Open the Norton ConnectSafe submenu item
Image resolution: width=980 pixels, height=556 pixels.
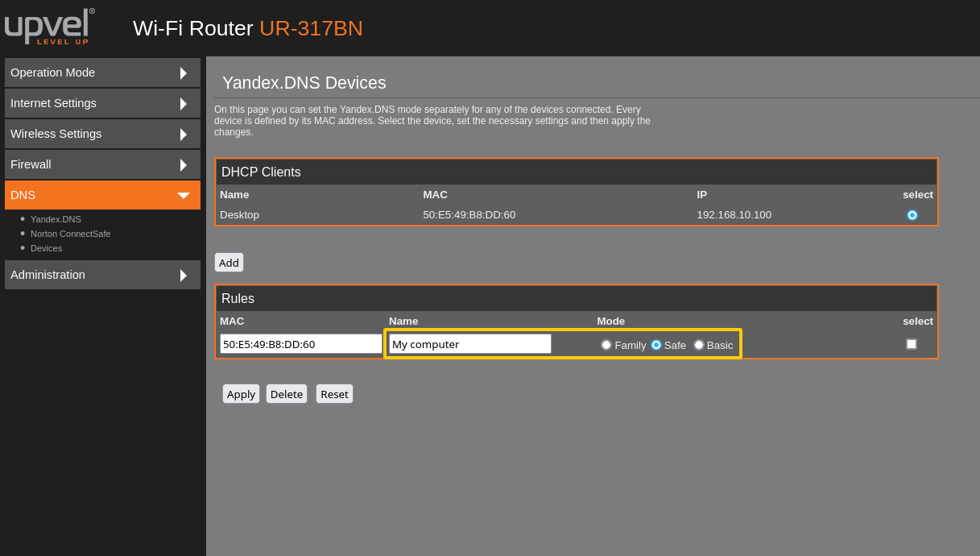(x=70, y=234)
